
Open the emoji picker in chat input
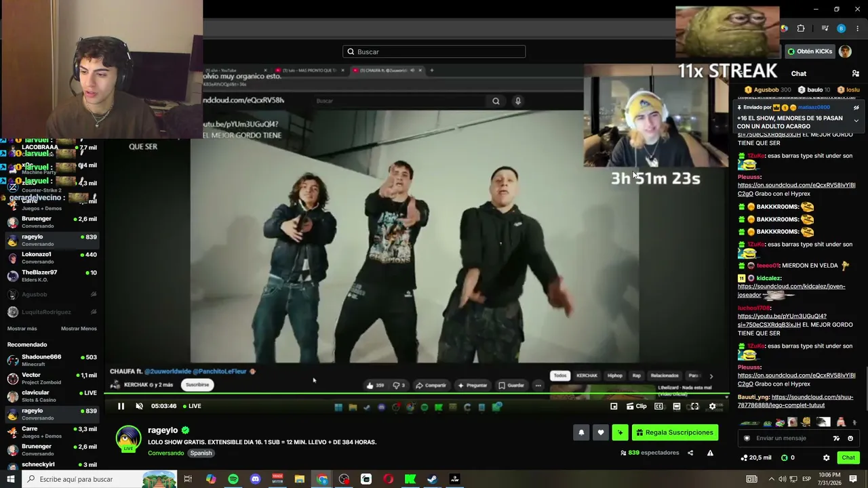(850, 438)
